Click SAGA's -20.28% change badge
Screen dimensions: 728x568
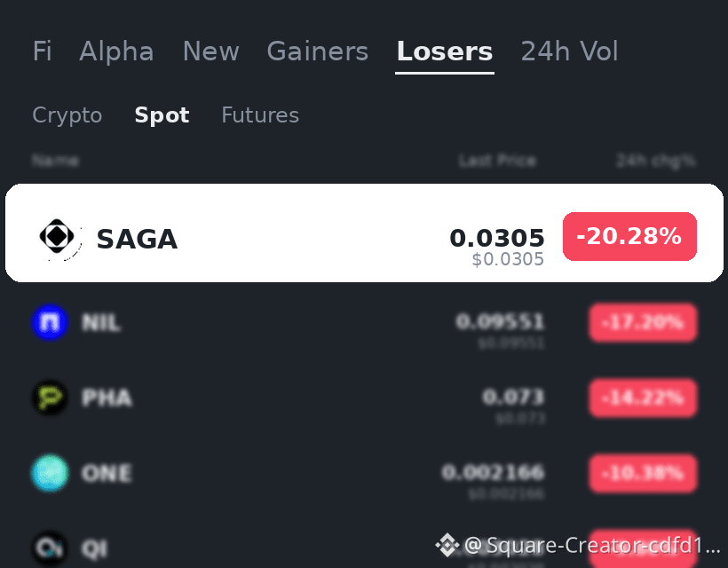629,236
